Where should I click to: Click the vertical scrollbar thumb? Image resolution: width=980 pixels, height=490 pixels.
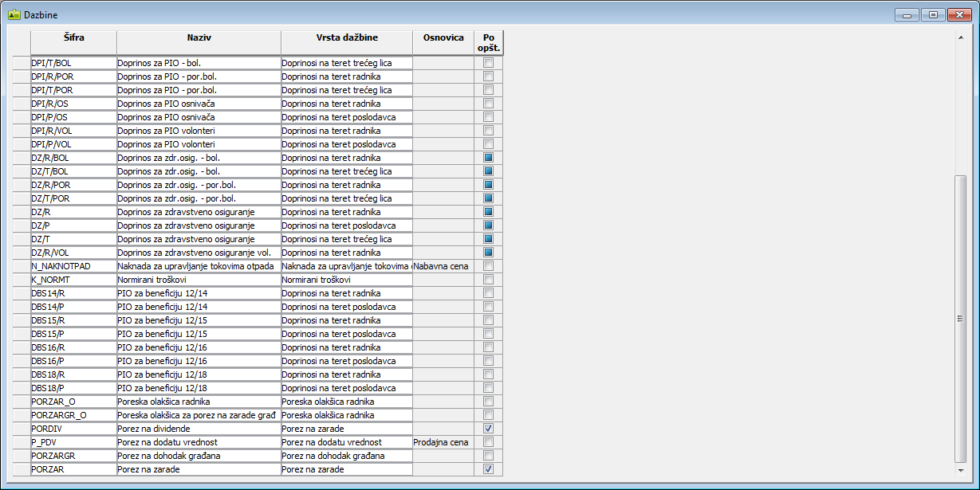[960, 319]
